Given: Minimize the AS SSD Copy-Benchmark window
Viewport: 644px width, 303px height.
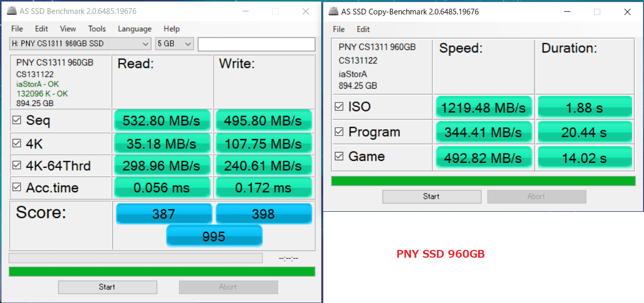Looking at the screenshot, I should tap(567, 11).
